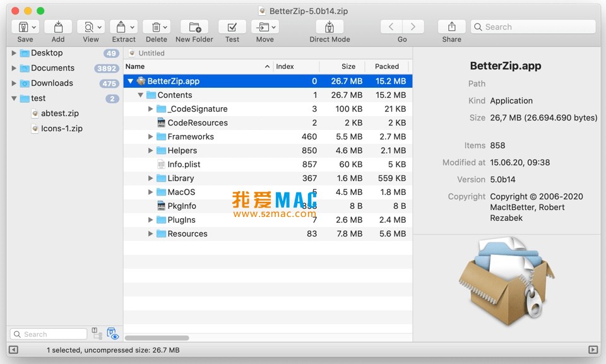
Task: Open the Delete button dropdown arrow
Action: 165,27
